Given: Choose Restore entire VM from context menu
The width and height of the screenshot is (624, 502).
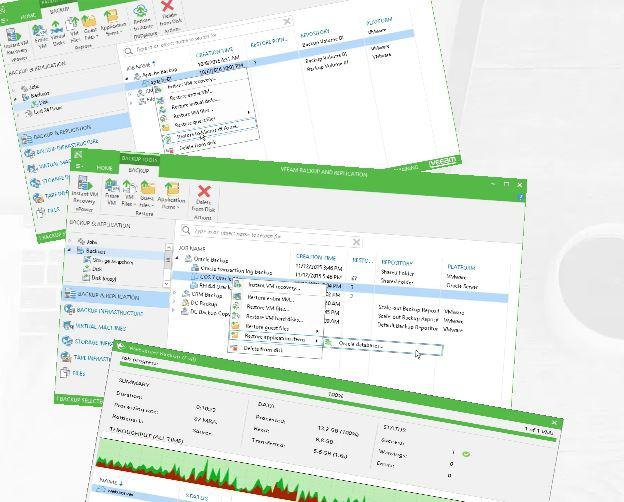Looking at the screenshot, I should (277, 298).
